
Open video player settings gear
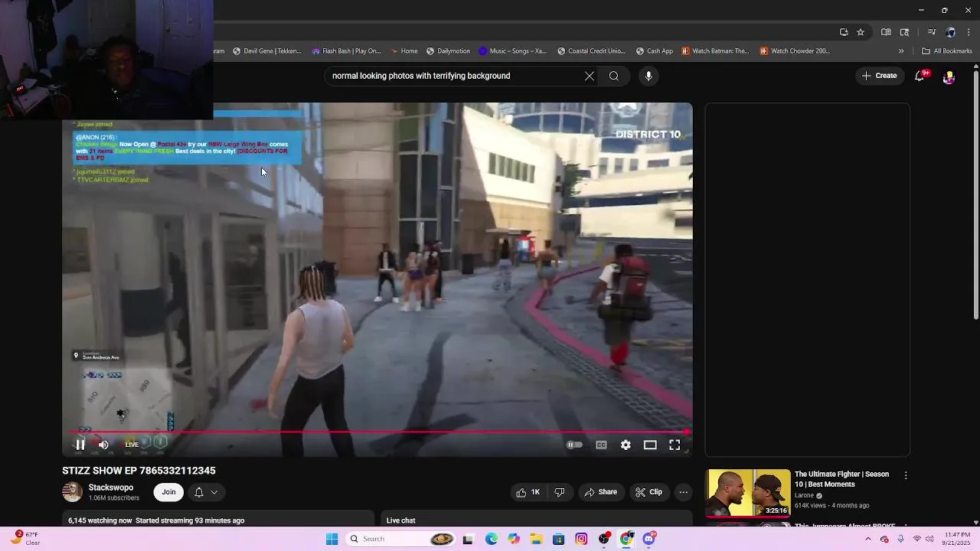pyautogui.click(x=626, y=445)
